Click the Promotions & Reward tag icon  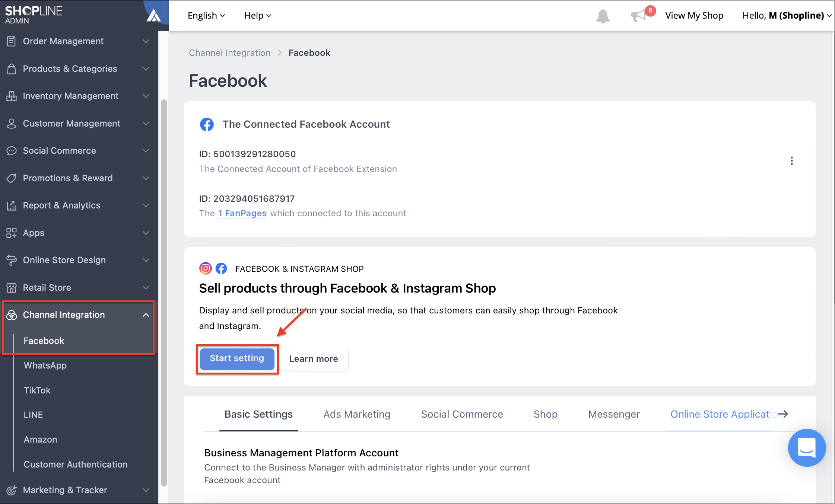(x=12, y=178)
